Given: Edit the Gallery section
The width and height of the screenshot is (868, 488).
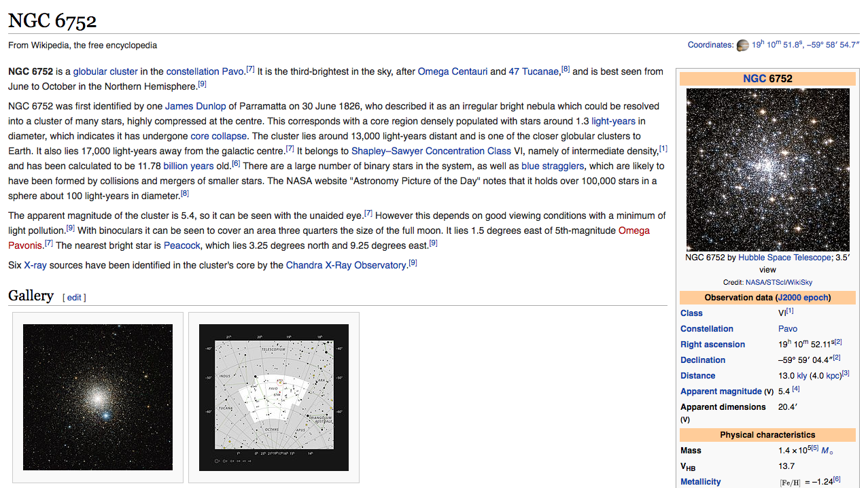Looking at the screenshot, I should (74, 298).
